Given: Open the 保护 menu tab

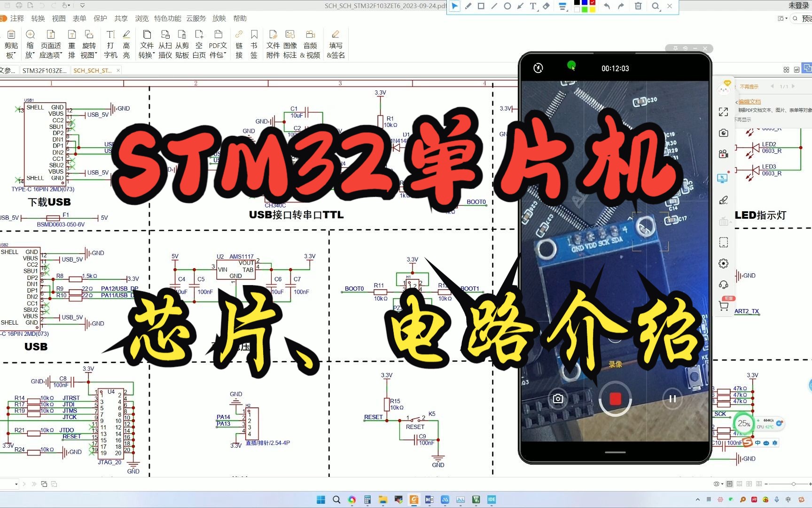Looking at the screenshot, I should (x=100, y=18).
